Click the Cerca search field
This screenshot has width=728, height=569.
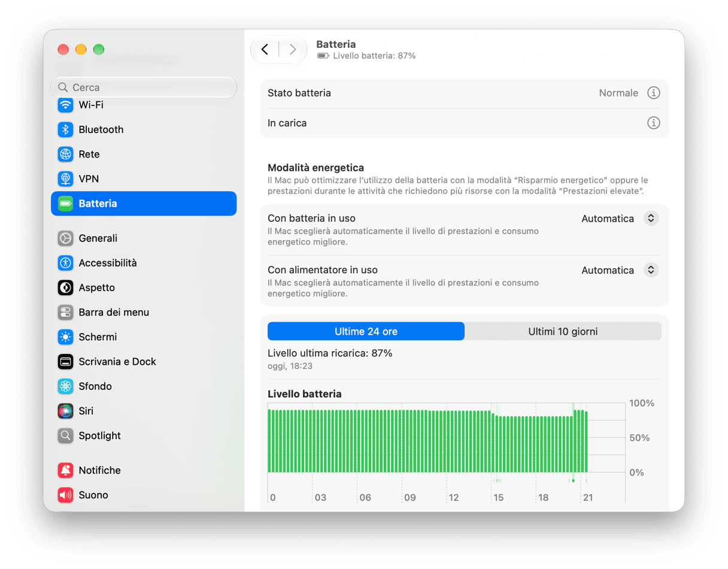[x=144, y=87]
